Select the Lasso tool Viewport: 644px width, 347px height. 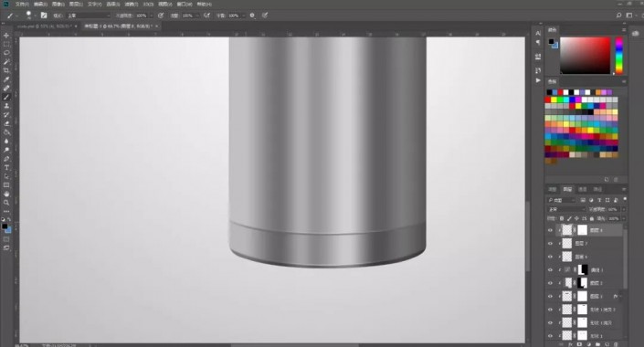click(6, 53)
